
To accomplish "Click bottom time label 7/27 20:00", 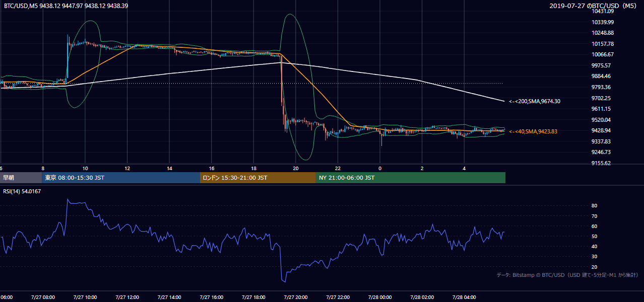I will point(295,297).
